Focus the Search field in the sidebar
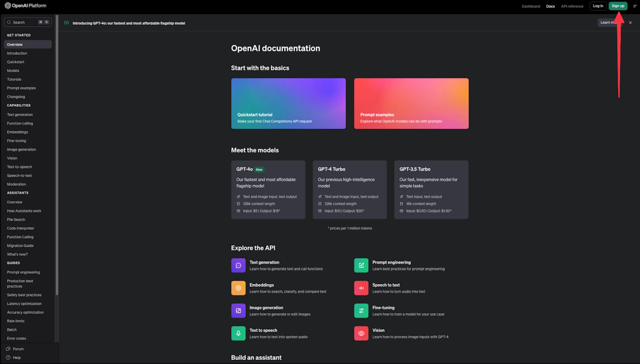 coord(28,22)
